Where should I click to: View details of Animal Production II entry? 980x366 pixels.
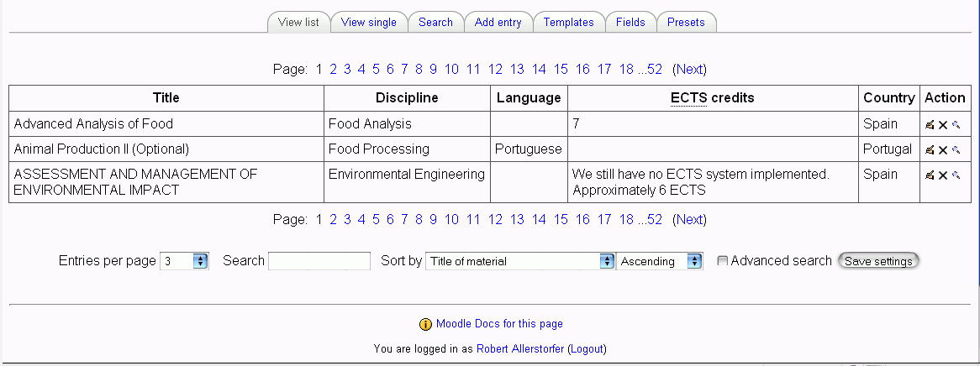click(x=956, y=150)
